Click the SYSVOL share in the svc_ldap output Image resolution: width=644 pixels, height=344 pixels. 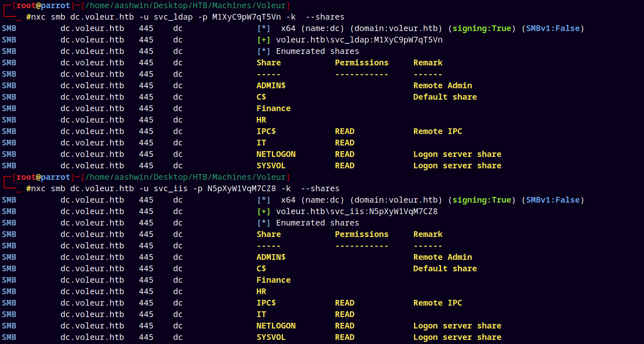tap(271, 166)
